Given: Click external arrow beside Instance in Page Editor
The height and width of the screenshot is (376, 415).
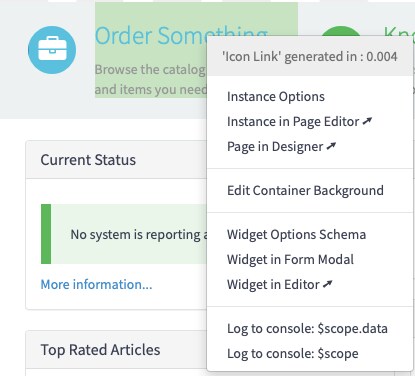Looking at the screenshot, I should [367, 121].
